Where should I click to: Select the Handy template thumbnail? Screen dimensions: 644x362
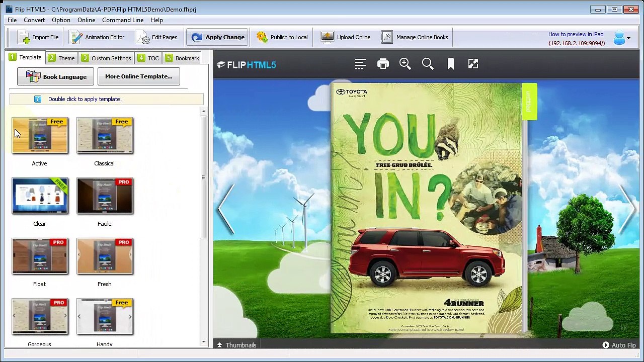click(105, 317)
